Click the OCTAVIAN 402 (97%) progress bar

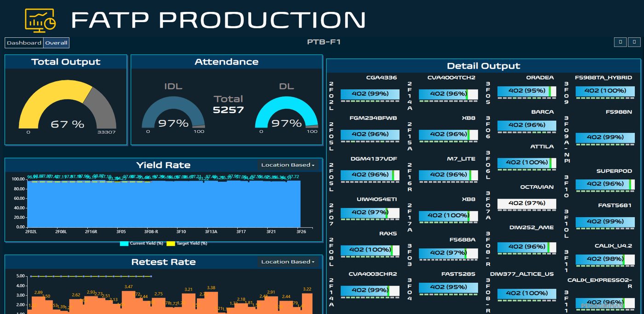tap(527, 204)
